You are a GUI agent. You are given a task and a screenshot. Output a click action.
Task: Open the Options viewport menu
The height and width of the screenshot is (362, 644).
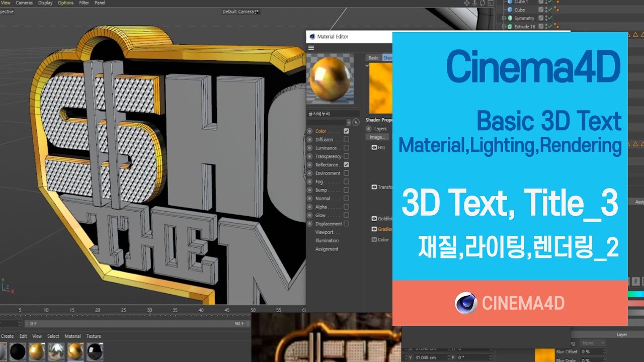pos(65,3)
